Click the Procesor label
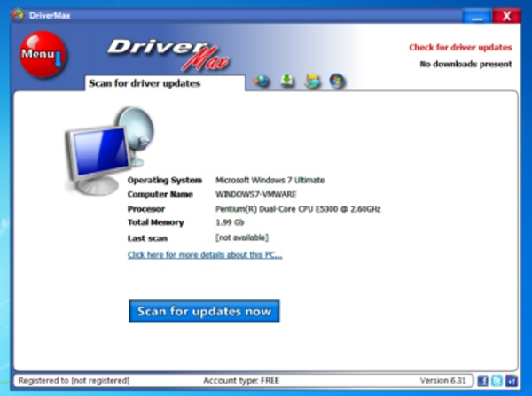The height and width of the screenshot is (396, 532). pos(146,209)
